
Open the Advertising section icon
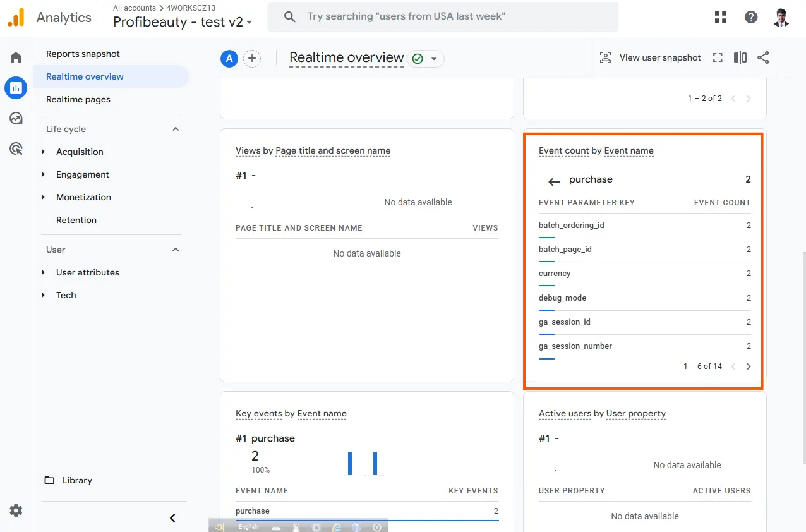16,148
